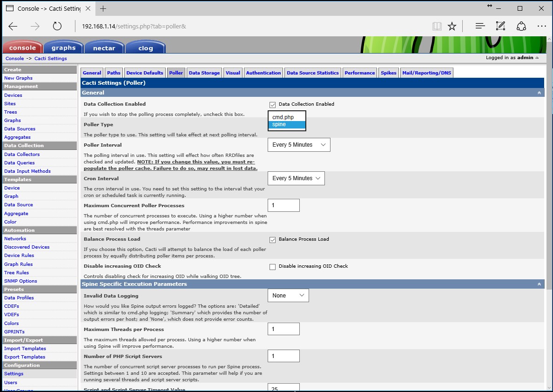Close the Console Cacti Settings tab

coord(88,8)
